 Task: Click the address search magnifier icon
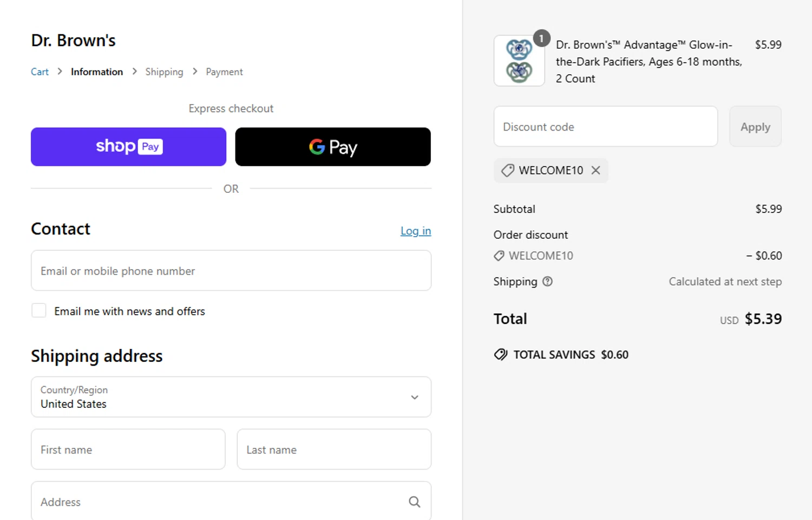click(415, 502)
